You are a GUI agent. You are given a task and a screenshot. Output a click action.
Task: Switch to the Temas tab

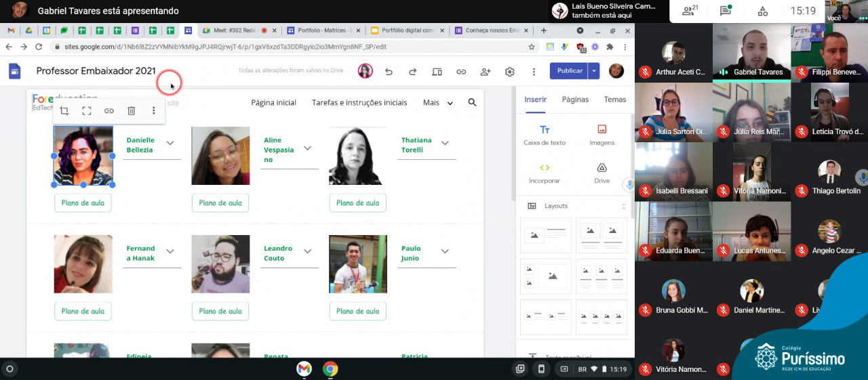(x=615, y=100)
